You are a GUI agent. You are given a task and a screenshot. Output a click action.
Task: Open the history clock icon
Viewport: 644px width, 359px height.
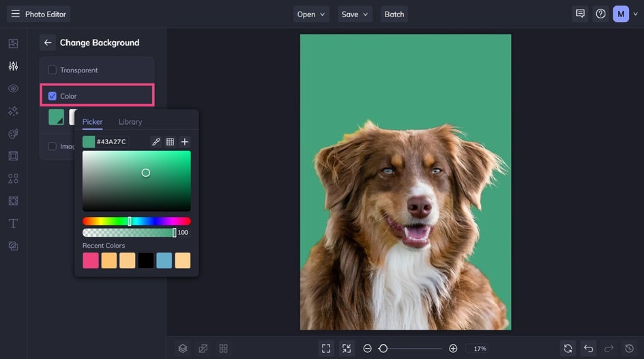(x=629, y=349)
